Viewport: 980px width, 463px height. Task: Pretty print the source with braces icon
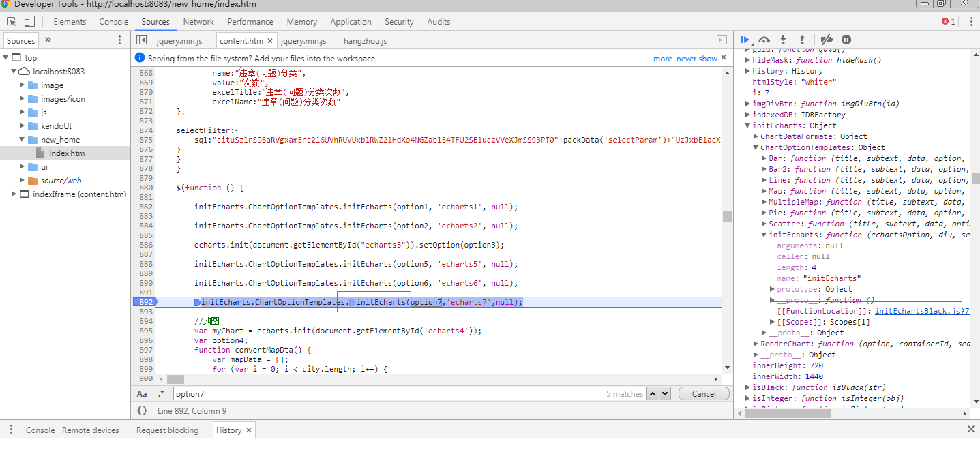[x=142, y=410]
